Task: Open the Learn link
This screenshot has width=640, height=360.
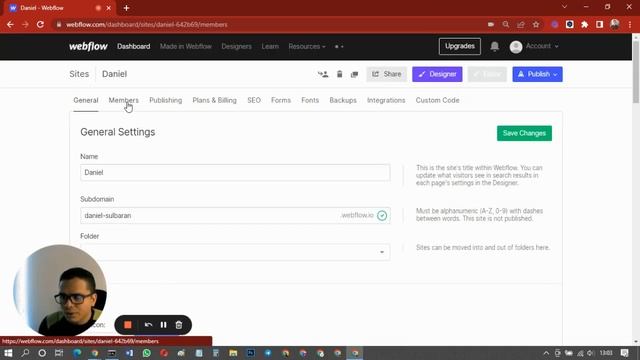Action: coord(270,47)
